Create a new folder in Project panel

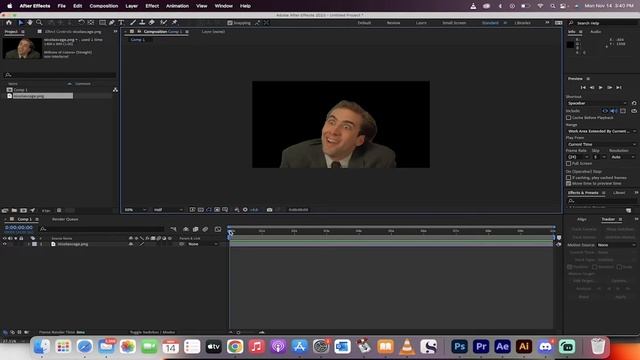pyautogui.click(x=14, y=211)
